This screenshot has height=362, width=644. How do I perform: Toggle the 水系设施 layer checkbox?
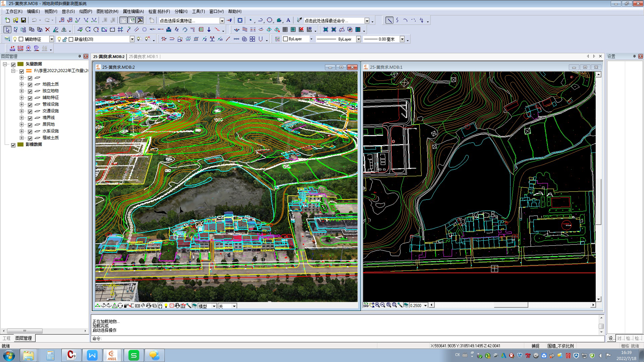(x=30, y=132)
